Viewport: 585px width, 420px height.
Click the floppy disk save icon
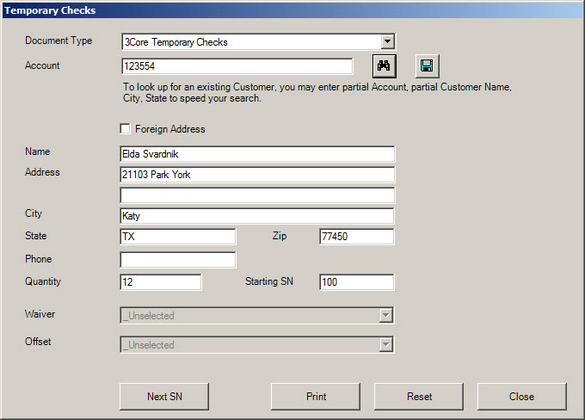427,66
